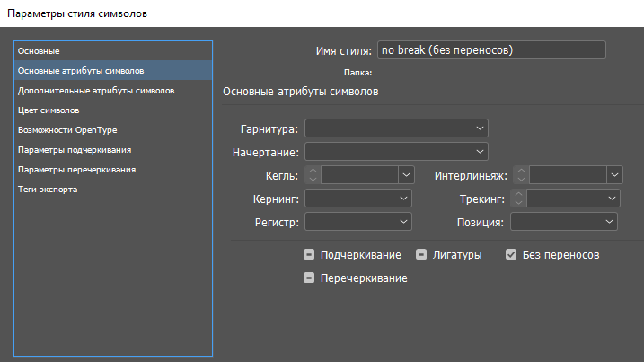Go to Возможности OpenType section
Viewport: 644px width, 362px height.
tap(67, 129)
